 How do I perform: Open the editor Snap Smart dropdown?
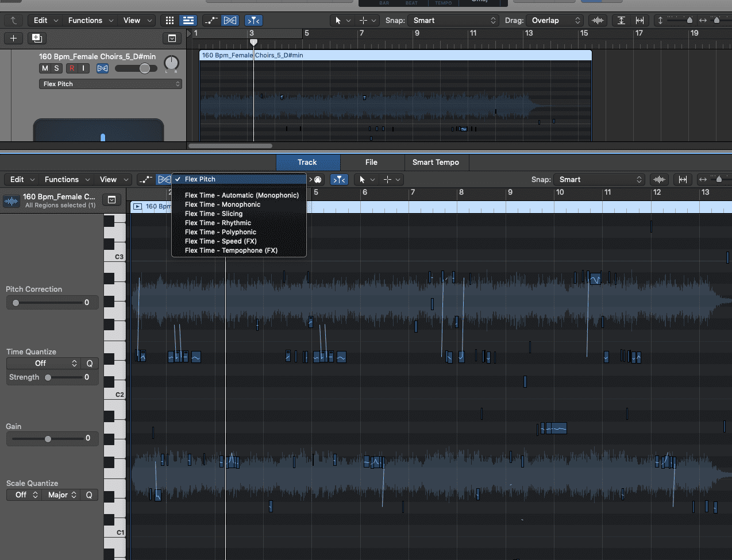pyautogui.click(x=599, y=179)
